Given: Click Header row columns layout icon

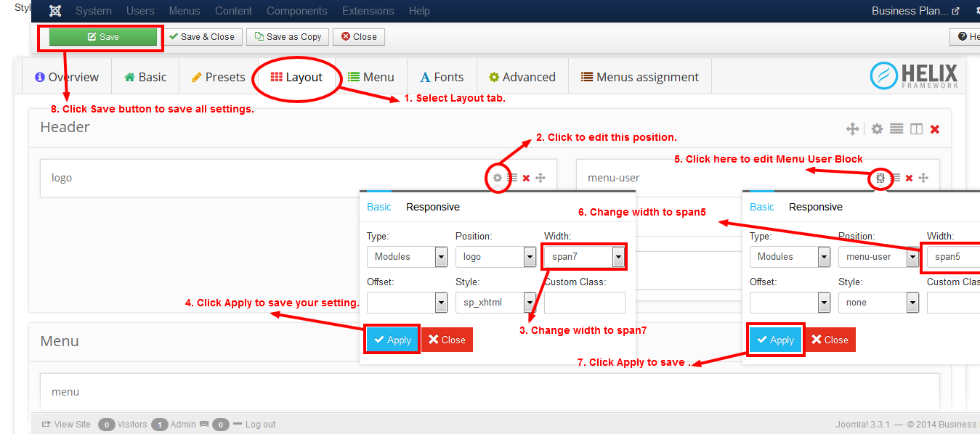Looking at the screenshot, I should [916, 129].
